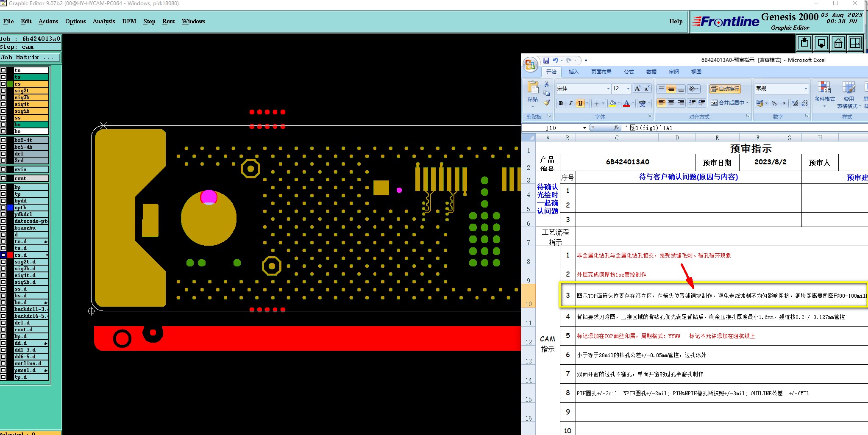This screenshot has height=435, width=868.
Task: Align text left in Excel
Action: point(661,103)
